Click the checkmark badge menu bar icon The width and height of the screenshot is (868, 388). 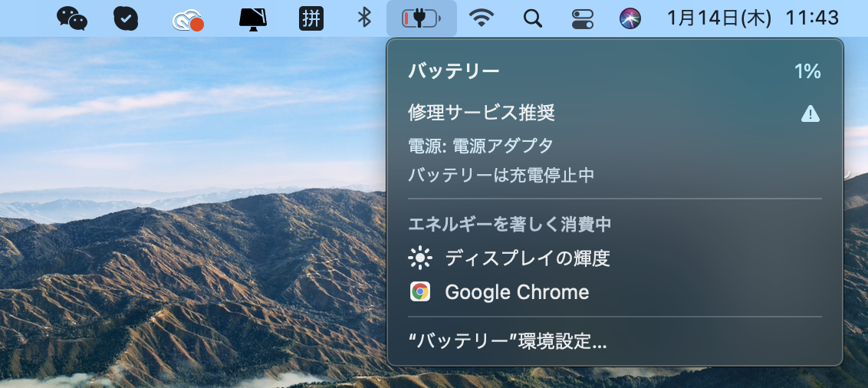click(x=126, y=18)
